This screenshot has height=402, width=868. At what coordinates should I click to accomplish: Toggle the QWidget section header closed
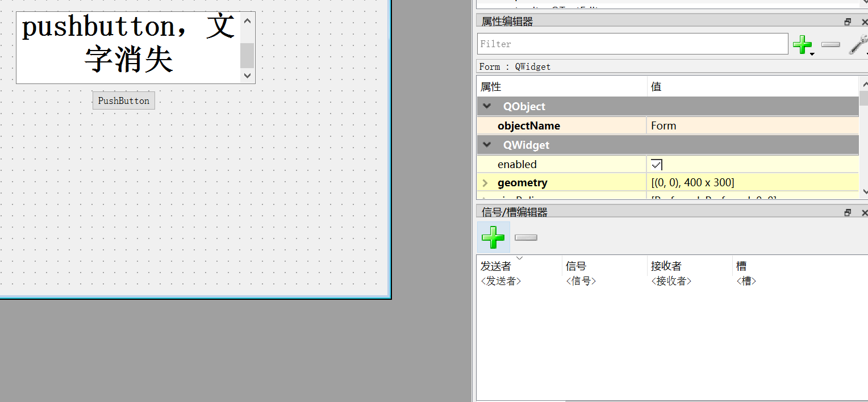[487, 144]
